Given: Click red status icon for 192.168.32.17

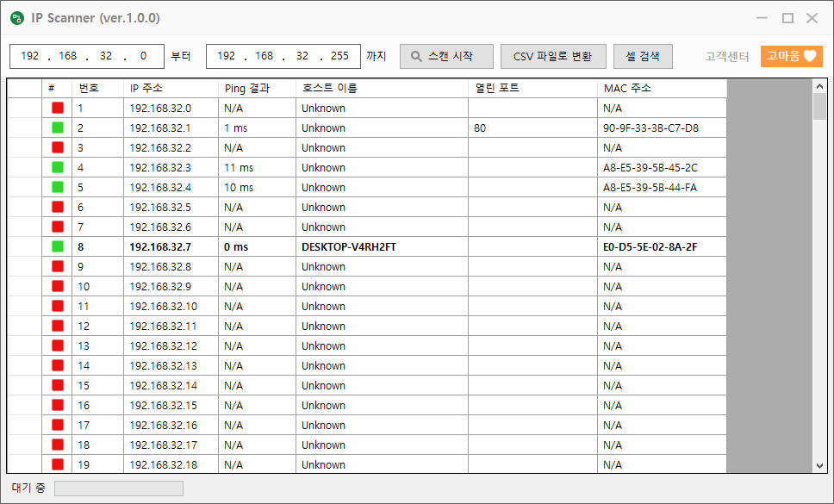Looking at the screenshot, I should coord(58,445).
